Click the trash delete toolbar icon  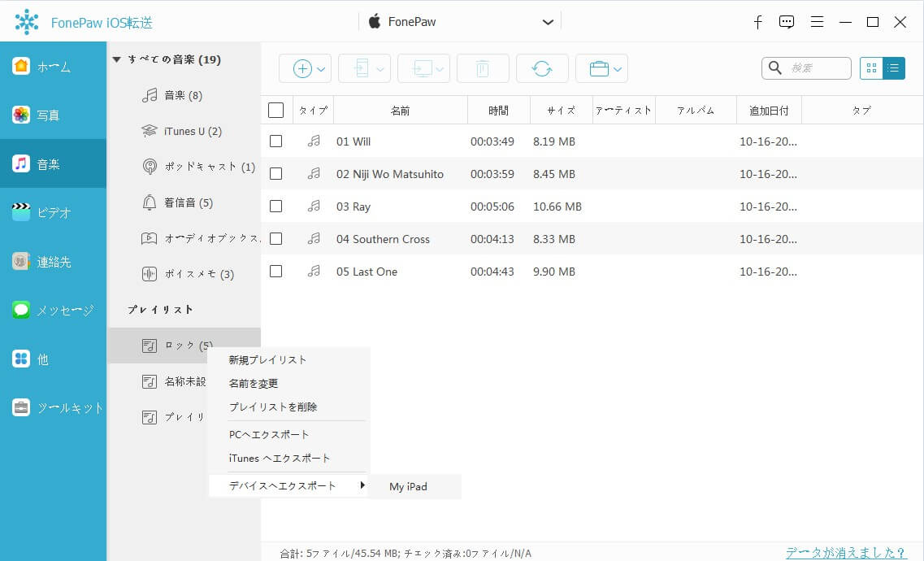tap(483, 69)
